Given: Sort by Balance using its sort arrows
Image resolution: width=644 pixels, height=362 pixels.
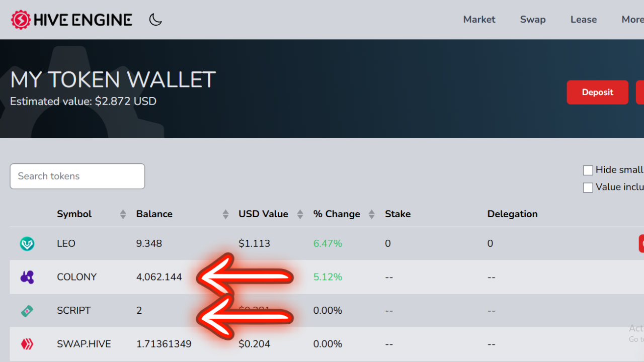Looking at the screenshot, I should click(225, 214).
